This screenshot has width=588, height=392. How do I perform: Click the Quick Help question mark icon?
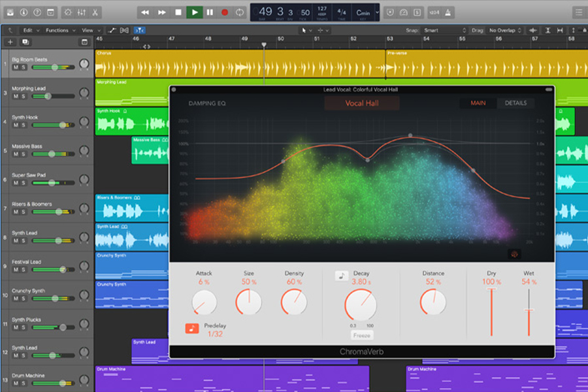[x=37, y=12]
